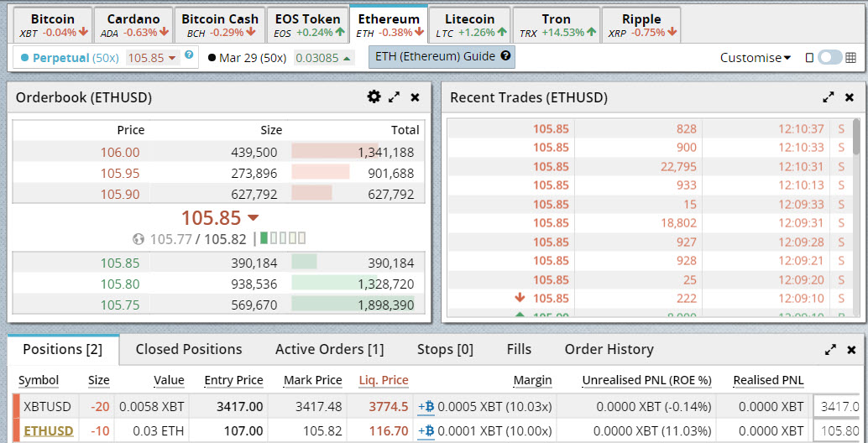Screen dimensions: 868x443
Task: Click the 105.95 ask price
Action: pyautogui.click(x=120, y=174)
